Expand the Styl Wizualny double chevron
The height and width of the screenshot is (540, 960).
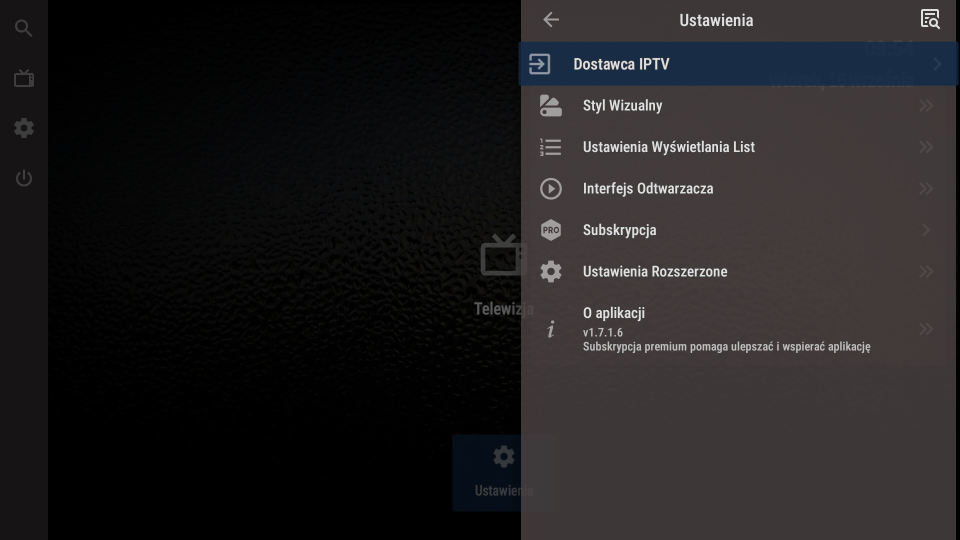click(926, 106)
